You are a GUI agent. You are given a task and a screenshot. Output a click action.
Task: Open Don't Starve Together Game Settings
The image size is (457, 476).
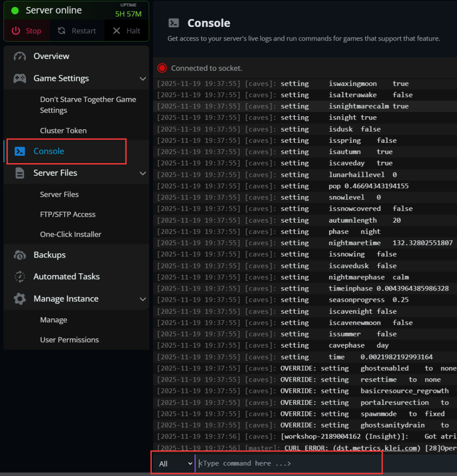coord(88,105)
